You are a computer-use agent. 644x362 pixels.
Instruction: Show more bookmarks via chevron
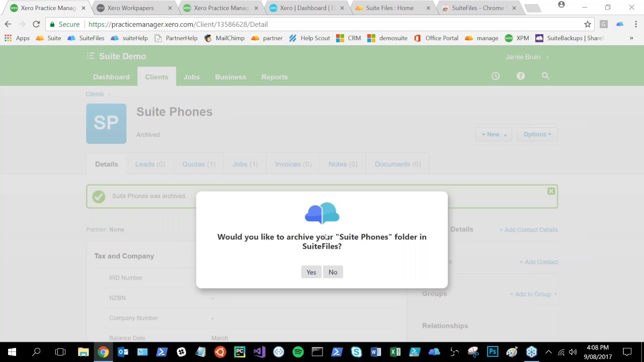631,38
